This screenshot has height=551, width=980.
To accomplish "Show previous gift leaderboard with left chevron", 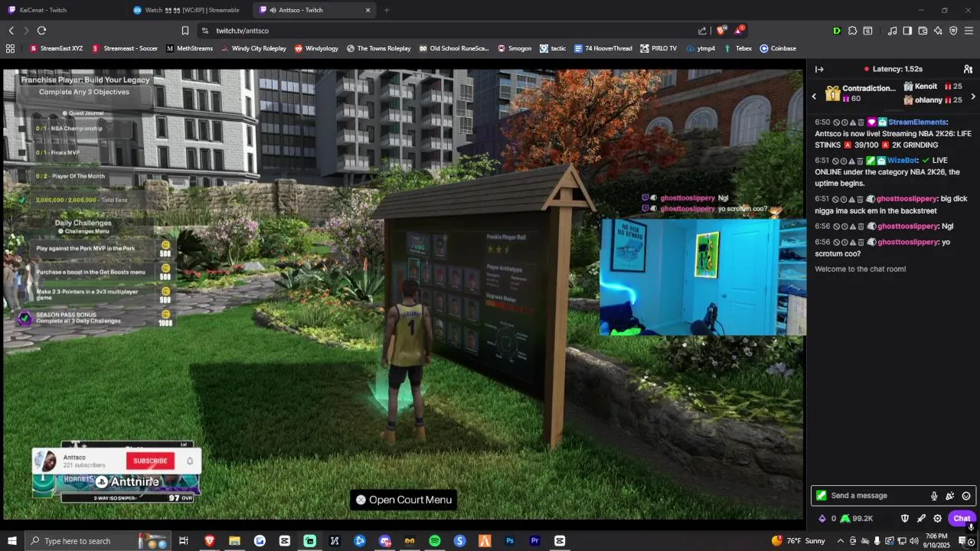I will pos(815,96).
